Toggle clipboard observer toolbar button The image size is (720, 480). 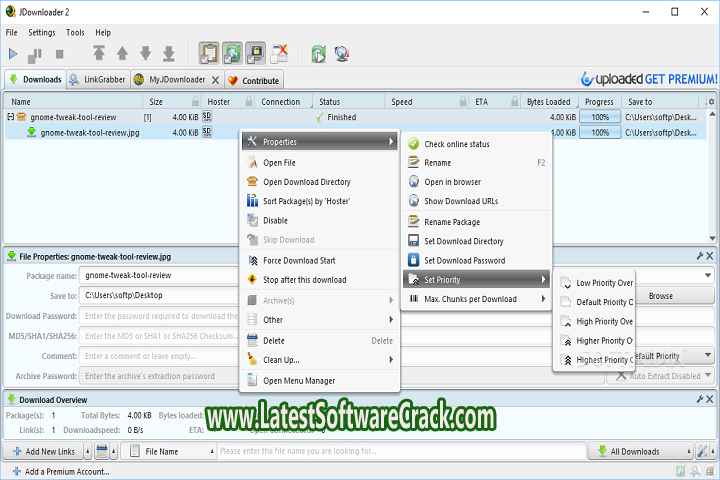tap(209, 53)
